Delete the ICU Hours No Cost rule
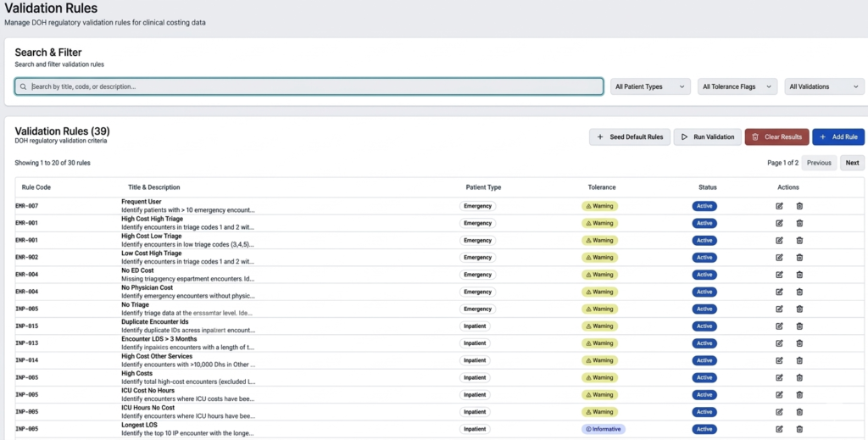This screenshot has height=440, width=868. coord(799,412)
